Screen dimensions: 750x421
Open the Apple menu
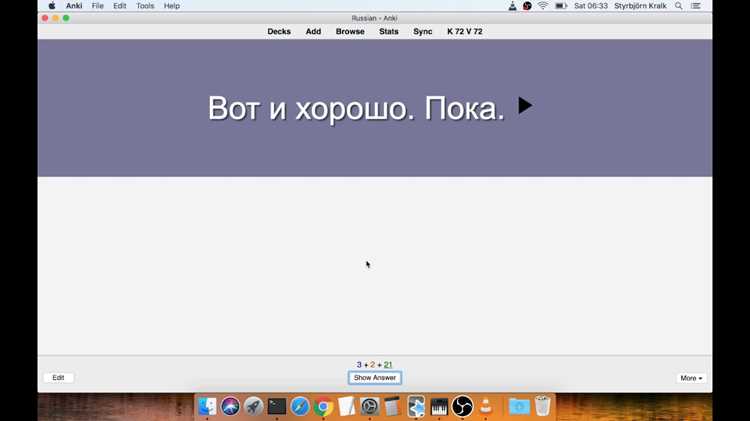[x=52, y=6]
